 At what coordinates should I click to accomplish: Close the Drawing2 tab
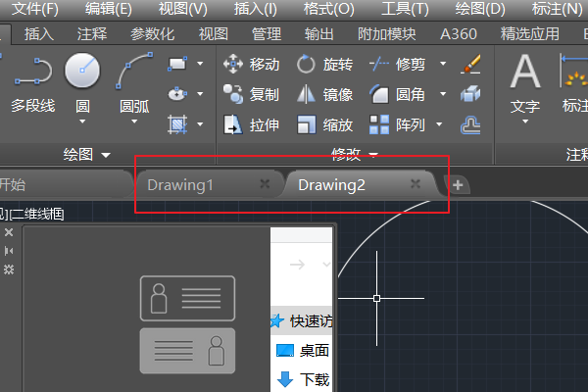(416, 184)
